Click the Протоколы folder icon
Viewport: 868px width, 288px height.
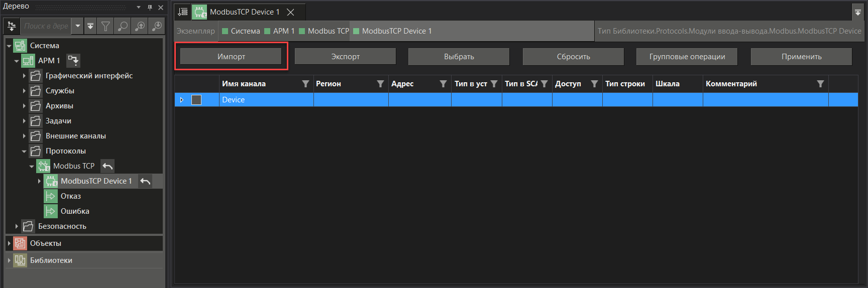pyautogui.click(x=36, y=151)
